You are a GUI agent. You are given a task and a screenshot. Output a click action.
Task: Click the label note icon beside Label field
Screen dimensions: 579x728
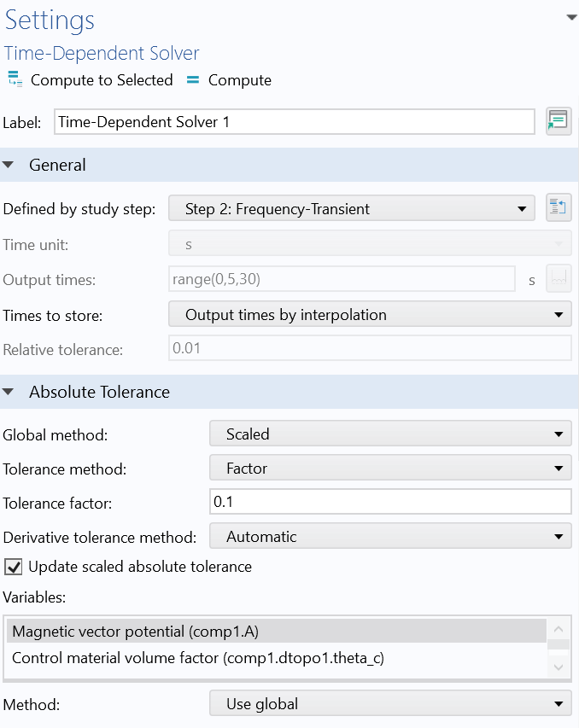(559, 122)
